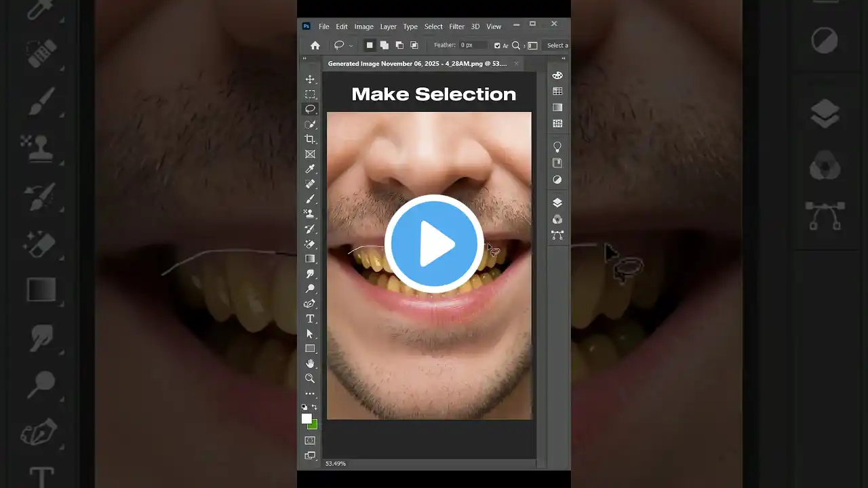
Task: Open the screen mode options icon
Action: tap(310, 455)
